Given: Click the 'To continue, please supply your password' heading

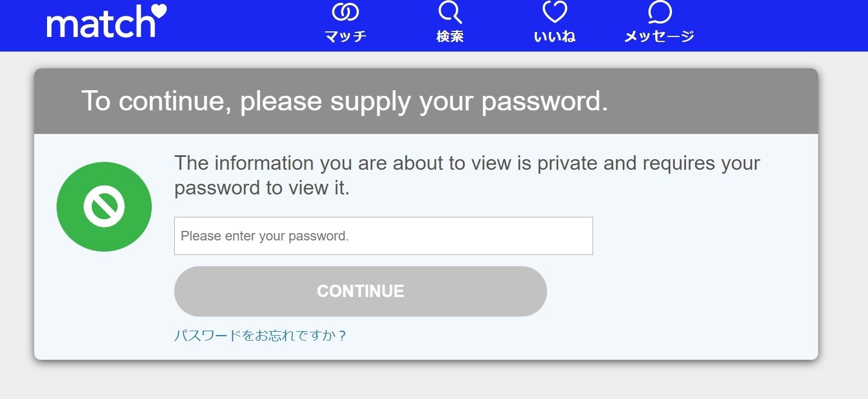Looking at the screenshot, I should click(345, 101).
